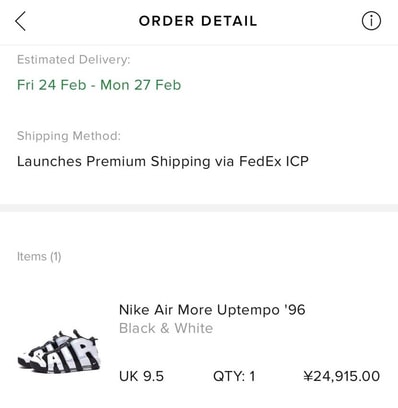Go back using the left chevron arrow

20,21
